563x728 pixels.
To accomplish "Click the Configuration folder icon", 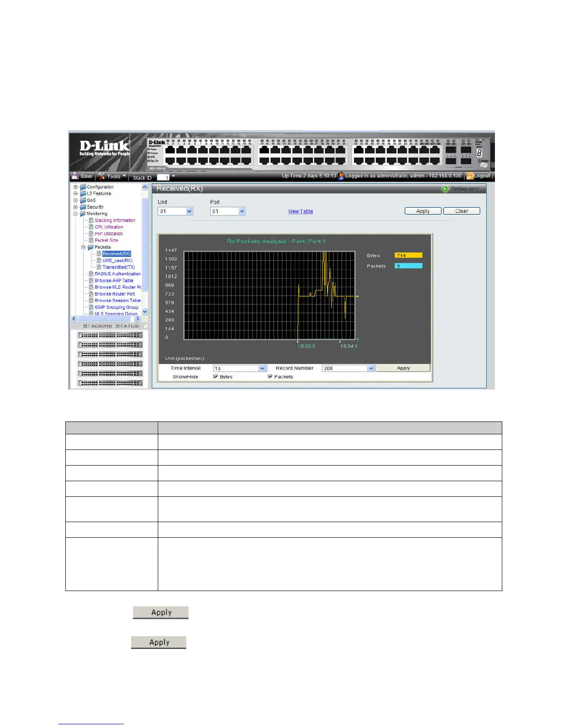I will tap(83, 187).
